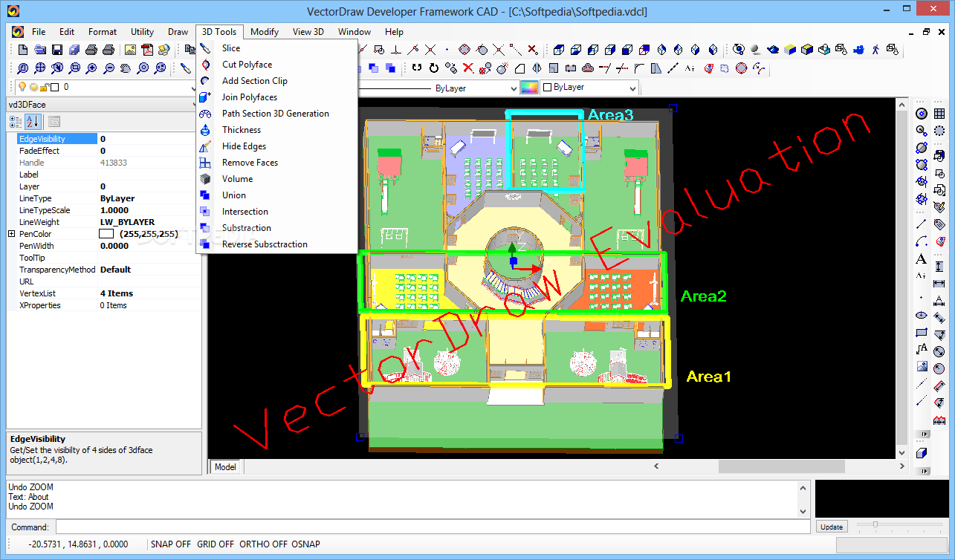The width and height of the screenshot is (955, 560).
Task: Select the TransparencyMethod Default value
Action: click(115, 270)
